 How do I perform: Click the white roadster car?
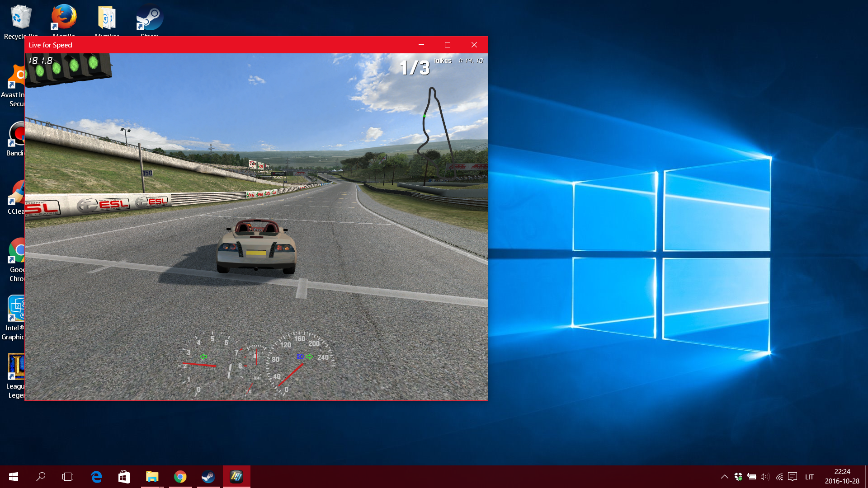(256, 246)
